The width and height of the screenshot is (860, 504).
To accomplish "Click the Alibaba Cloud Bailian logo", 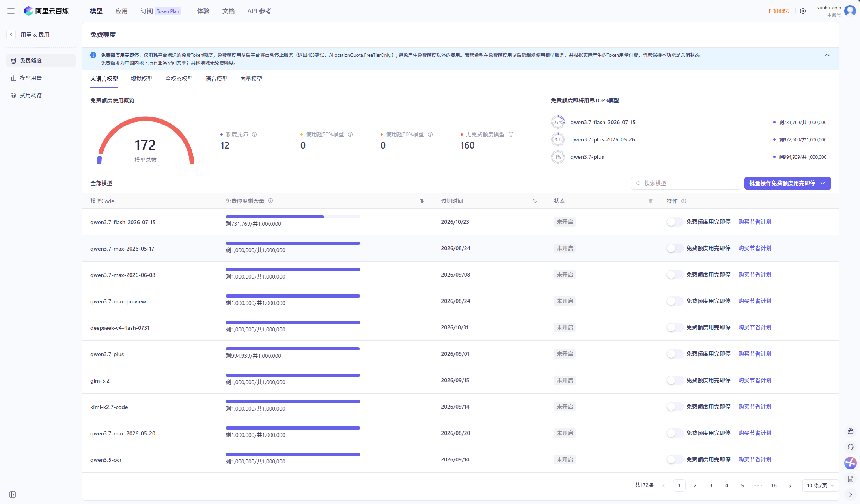I will (x=47, y=11).
